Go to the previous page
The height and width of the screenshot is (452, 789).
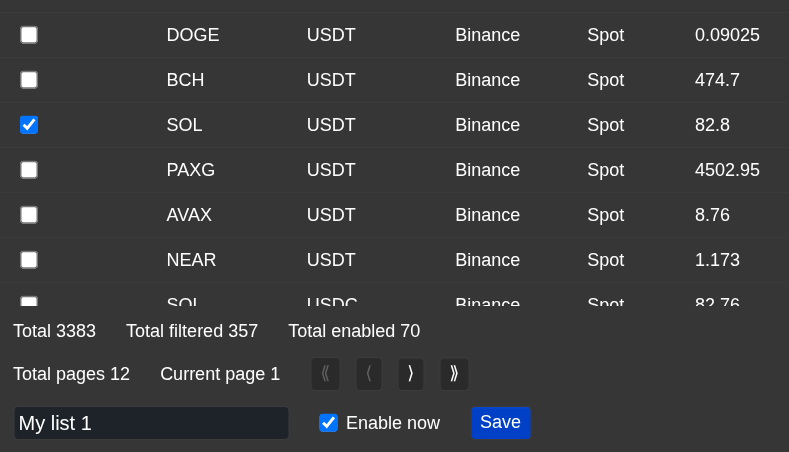click(369, 374)
